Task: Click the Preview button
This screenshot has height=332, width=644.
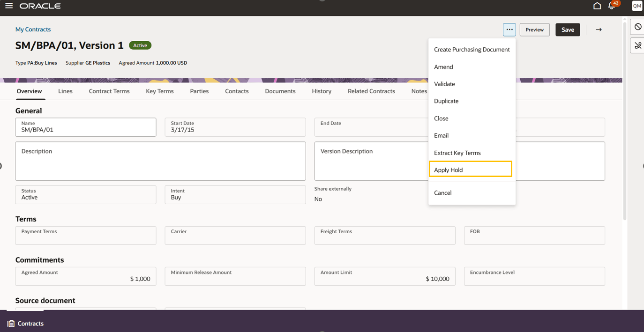Action: (x=534, y=30)
